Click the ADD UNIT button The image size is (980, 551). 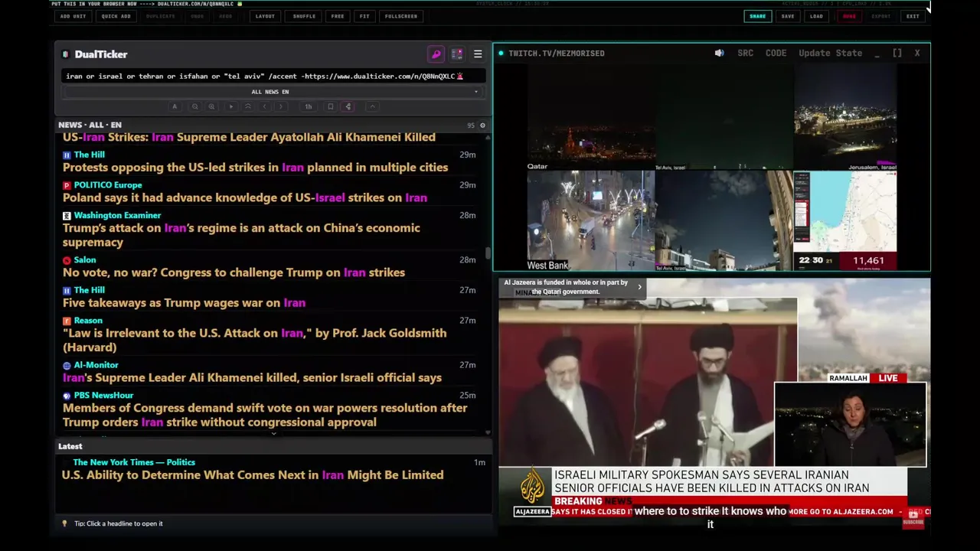tap(73, 16)
